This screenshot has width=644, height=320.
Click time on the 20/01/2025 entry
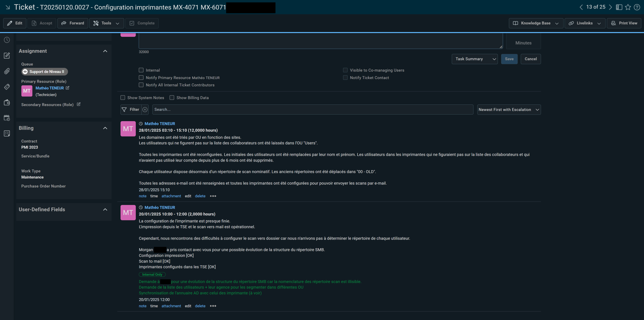point(154,306)
